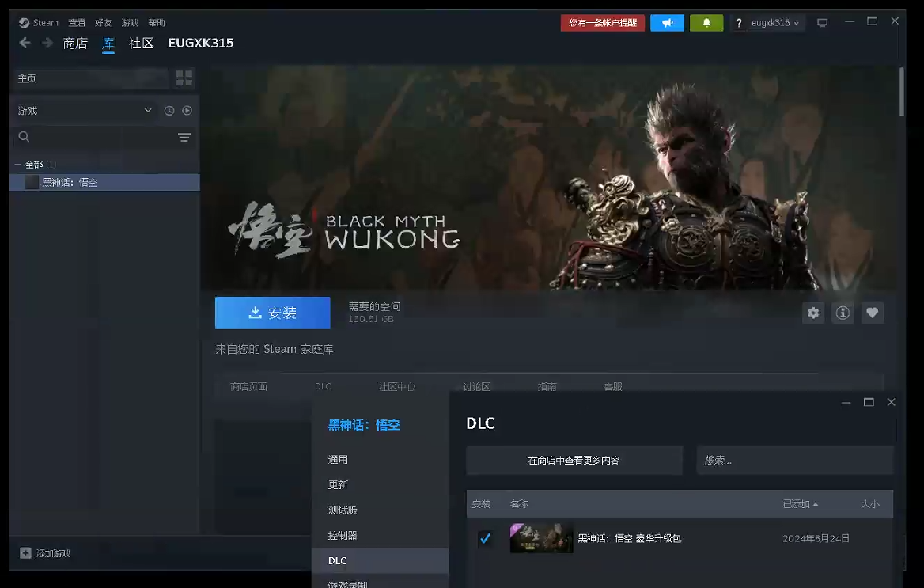Maximize the DLC properties window
Screen dimensions: 924x588
(x=869, y=402)
